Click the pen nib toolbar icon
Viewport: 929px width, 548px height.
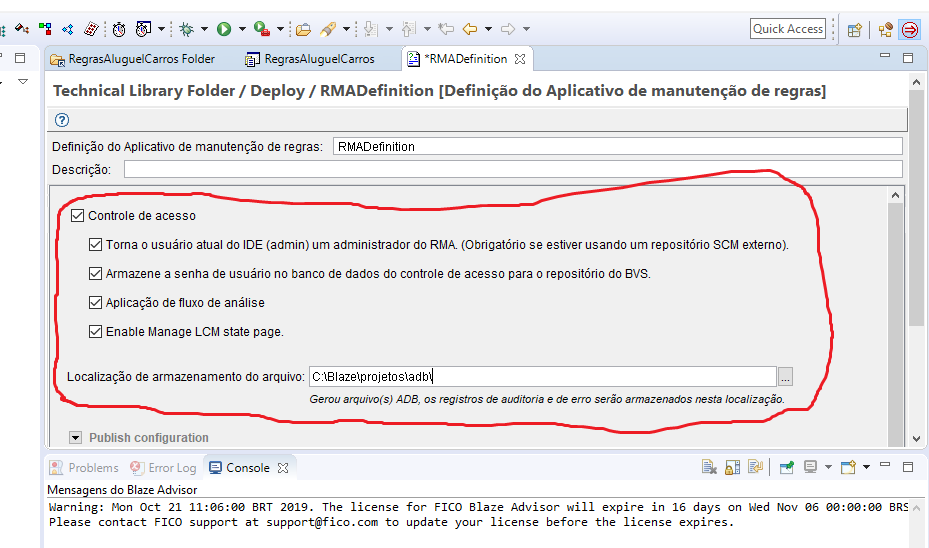328,28
